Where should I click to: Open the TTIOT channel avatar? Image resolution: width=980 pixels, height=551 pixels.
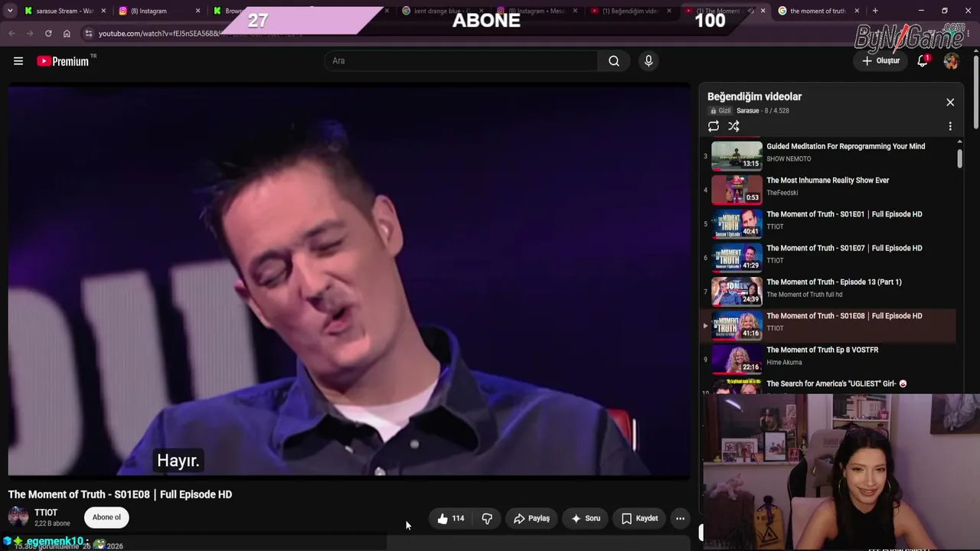[18, 517]
